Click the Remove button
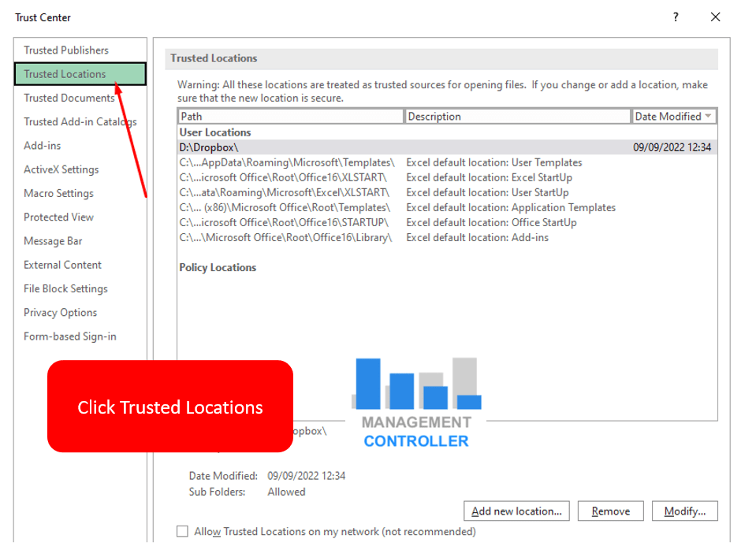This screenshot has width=756, height=550. [x=610, y=511]
